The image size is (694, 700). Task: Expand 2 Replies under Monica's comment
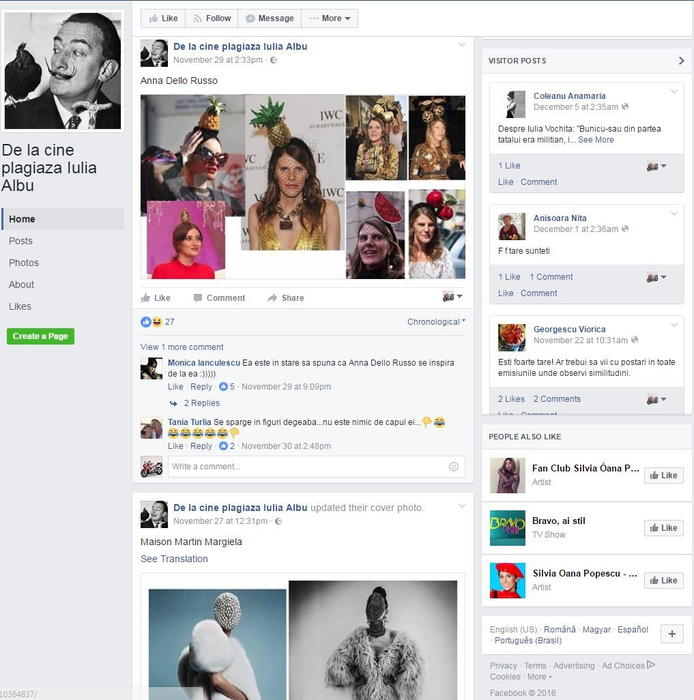tap(202, 403)
